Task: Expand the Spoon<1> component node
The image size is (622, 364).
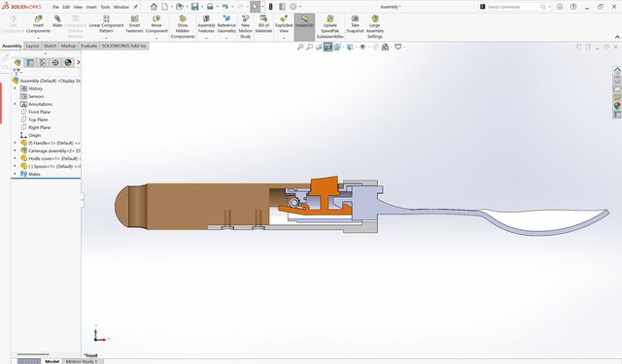Action: (16, 166)
